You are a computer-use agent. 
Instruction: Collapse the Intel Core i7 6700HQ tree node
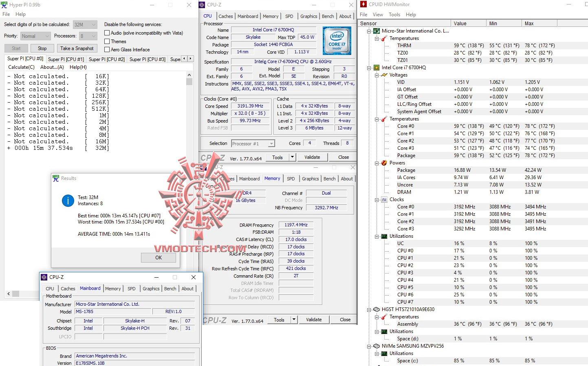(369, 67)
